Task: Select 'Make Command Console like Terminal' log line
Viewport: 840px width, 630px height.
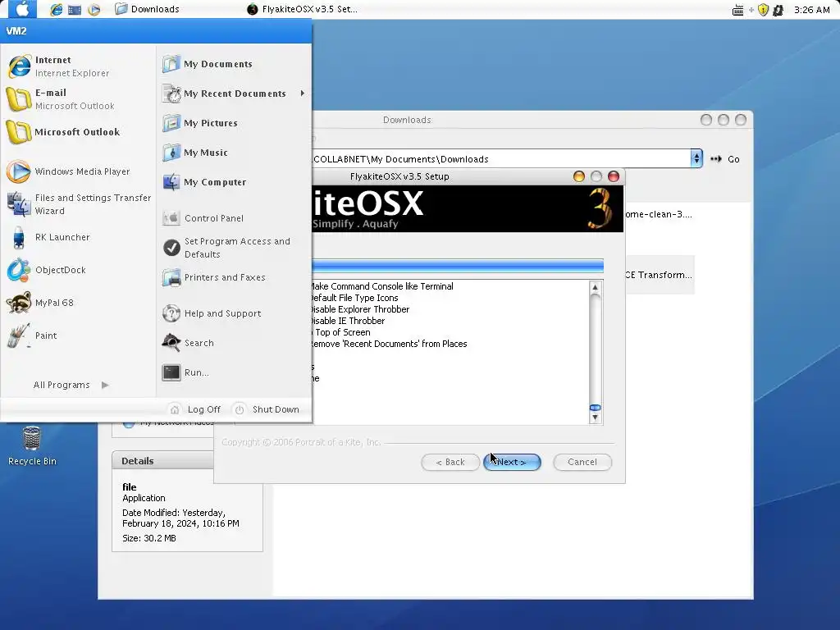Action: point(381,286)
